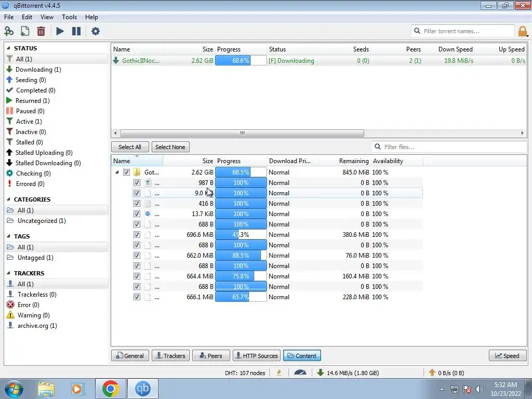Uncheck the checkbox for the 666.1 MiB file
The height and width of the screenshot is (399, 532).
137,297
